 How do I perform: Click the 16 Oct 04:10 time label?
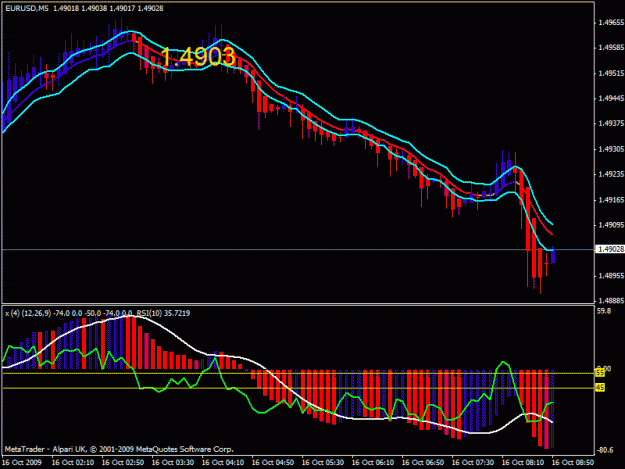coord(223,462)
